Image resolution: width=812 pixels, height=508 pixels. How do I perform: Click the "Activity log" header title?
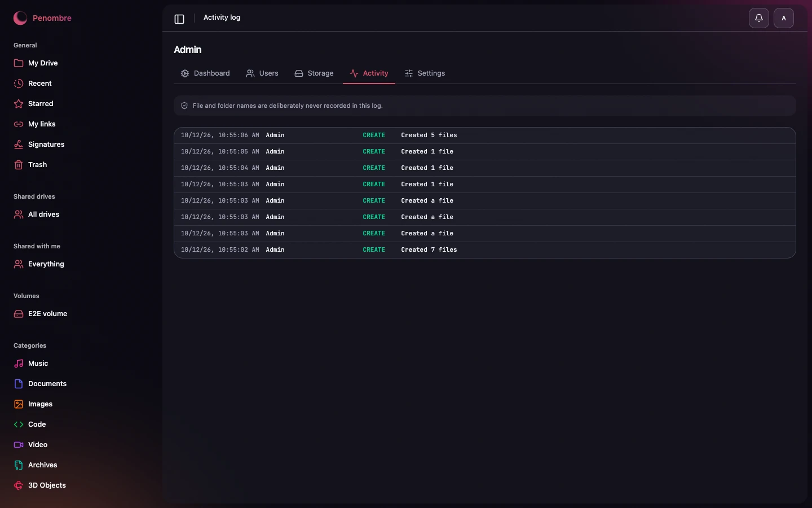click(x=222, y=17)
